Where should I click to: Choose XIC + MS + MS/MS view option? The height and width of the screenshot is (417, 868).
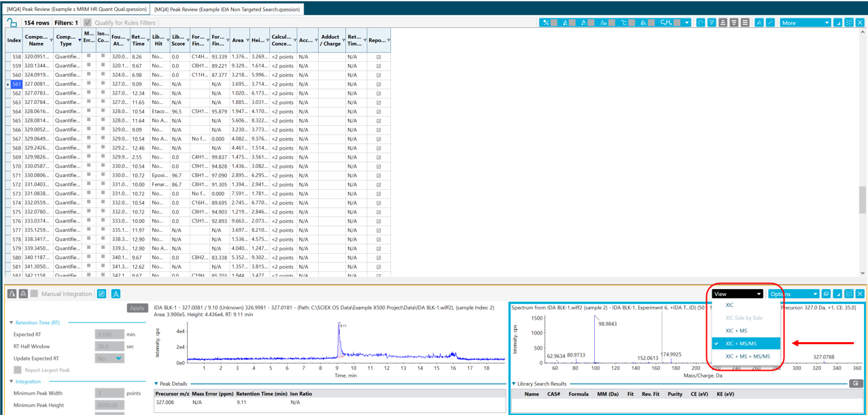[x=748, y=356]
